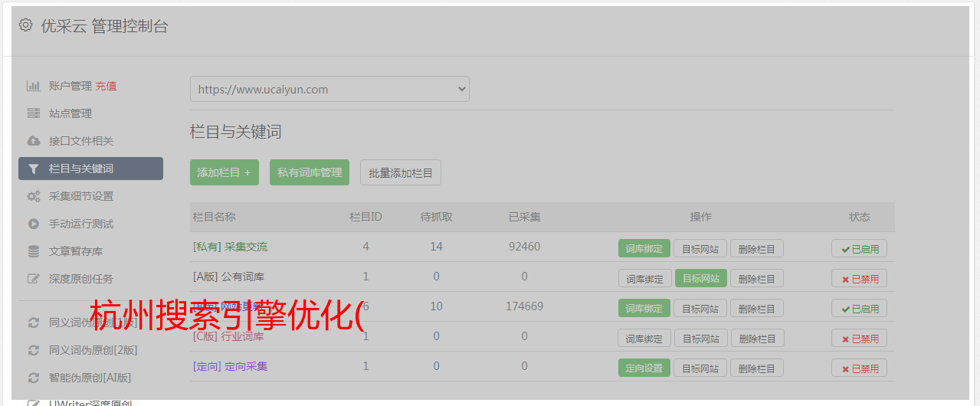Click the refresh icon for 同义词伪原创[2版]

tap(34, 350)
